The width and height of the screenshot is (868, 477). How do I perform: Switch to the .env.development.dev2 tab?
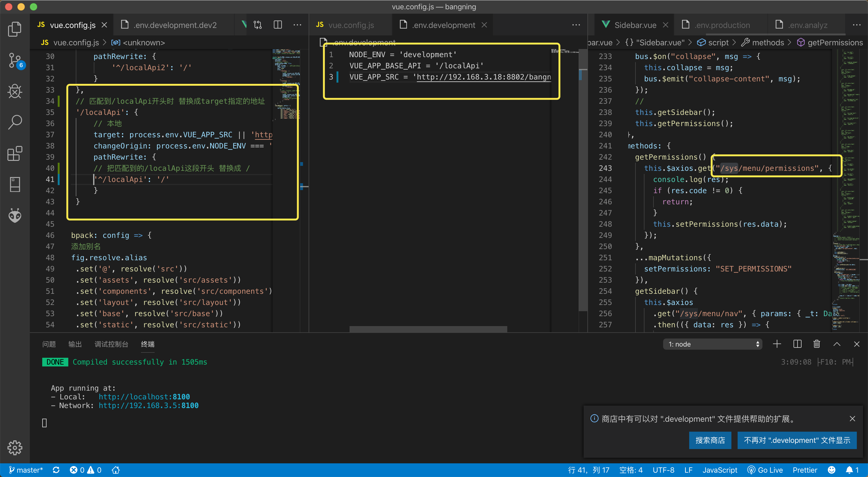tap(174, 25)
